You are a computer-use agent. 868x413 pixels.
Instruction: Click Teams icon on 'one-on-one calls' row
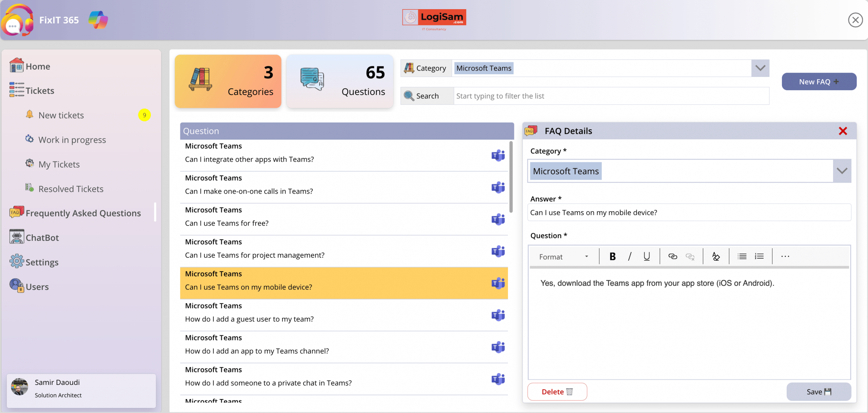[x=498, y=187]
